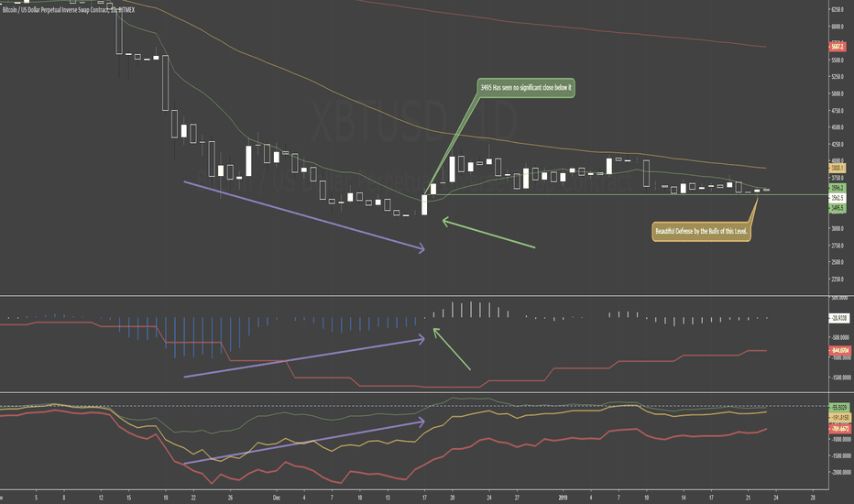The height and width of the screenshot is (504, 854).
Task: Click the white 3562.5 current price tag
Action: tap(837, 198)
